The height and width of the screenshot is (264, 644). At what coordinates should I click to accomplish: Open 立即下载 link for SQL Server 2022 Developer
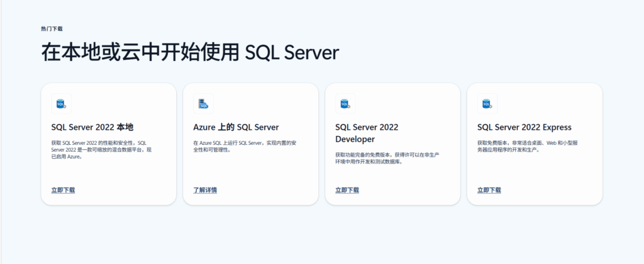(x=347, y=190)
